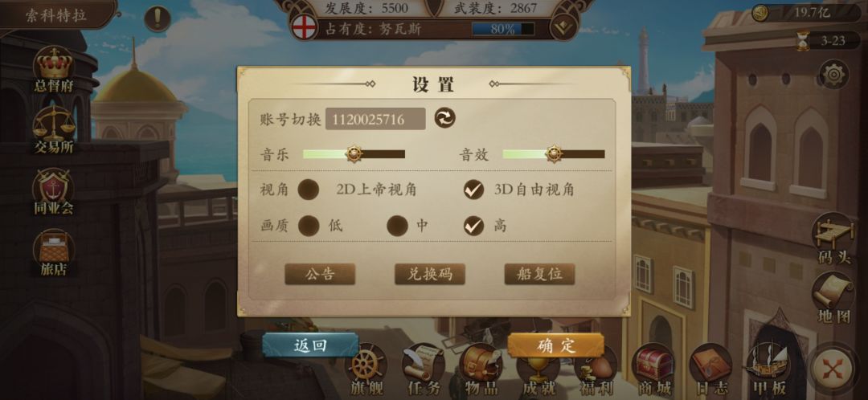This screenshot has width=868, height=400.
Task: Open the 同业会 guild anchor icon
Action: 54,191
